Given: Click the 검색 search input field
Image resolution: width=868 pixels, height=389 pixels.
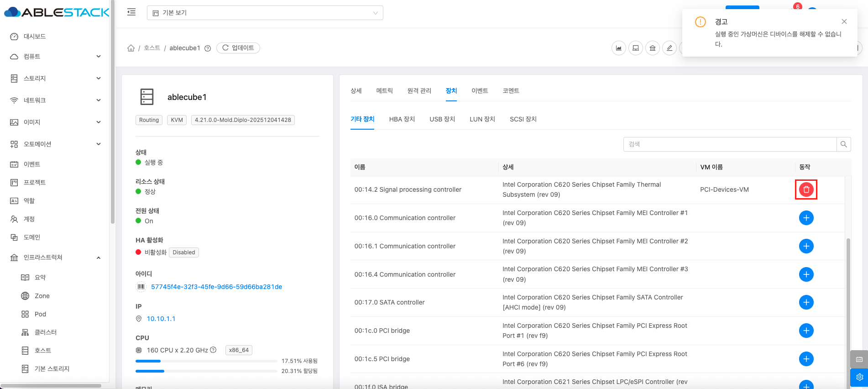Looking at the screenshot, I should pyautogui.click(x=729, y=144).
